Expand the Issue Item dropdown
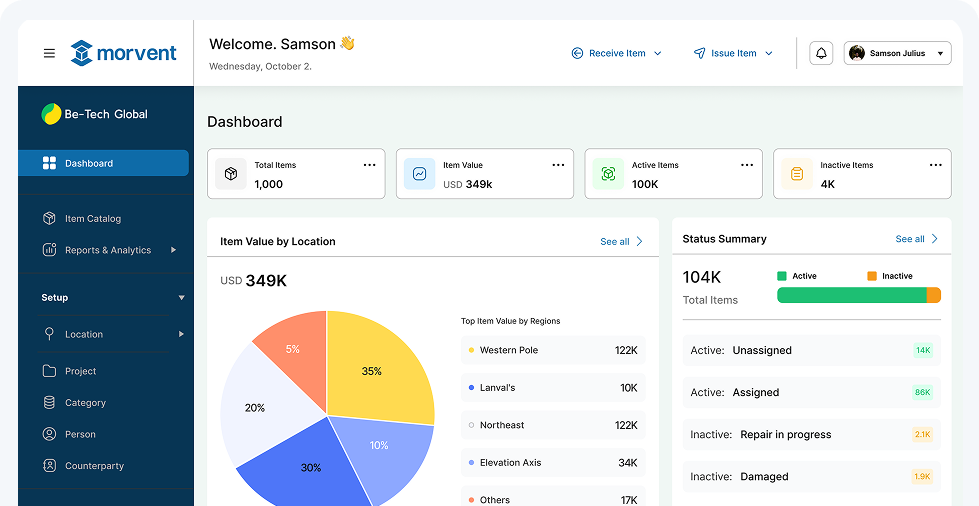979x506 pixels. pyautogui.click(x=734, y=53)
